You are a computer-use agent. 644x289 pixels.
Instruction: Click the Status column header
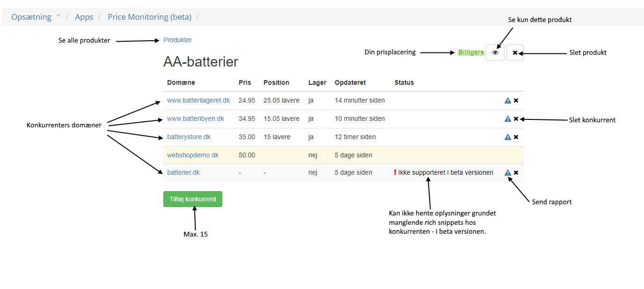(x=404, y=82)
